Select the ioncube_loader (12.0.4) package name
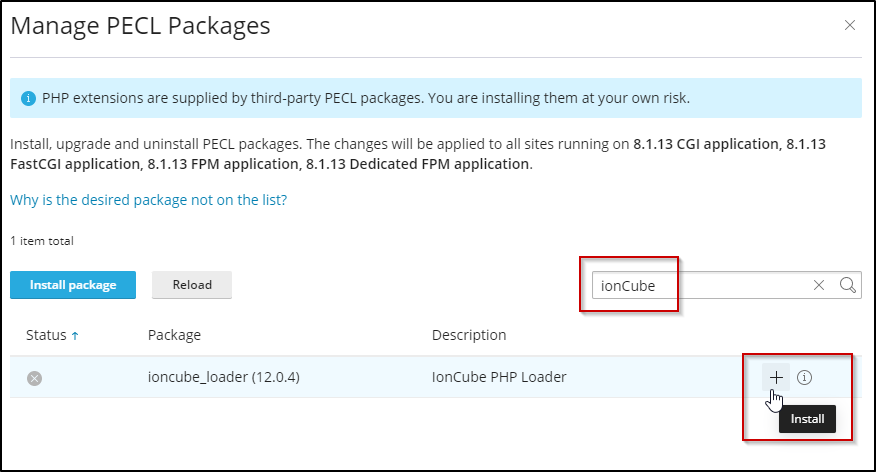Screen dimensions: 876x472 [x=224, y=377]
